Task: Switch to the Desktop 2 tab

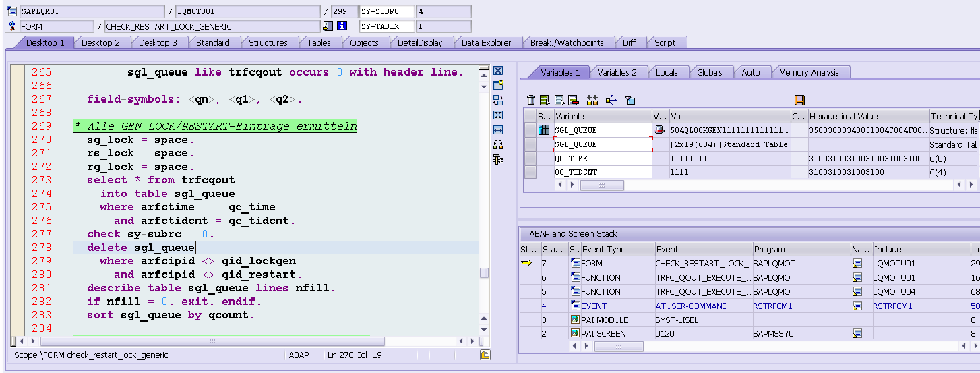Action: 100,42
